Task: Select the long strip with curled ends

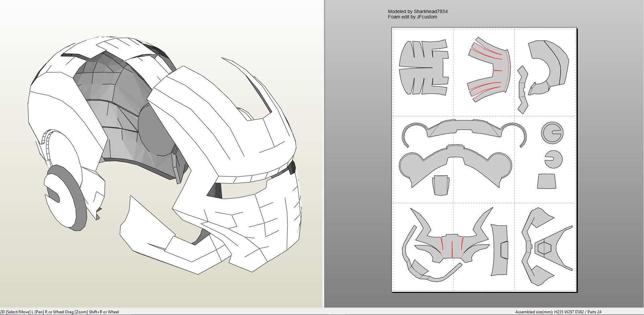Action: pos(464,129)
